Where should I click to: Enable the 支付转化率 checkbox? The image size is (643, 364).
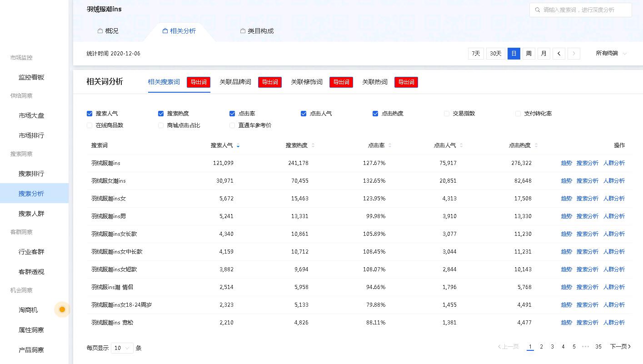(518, 114)
